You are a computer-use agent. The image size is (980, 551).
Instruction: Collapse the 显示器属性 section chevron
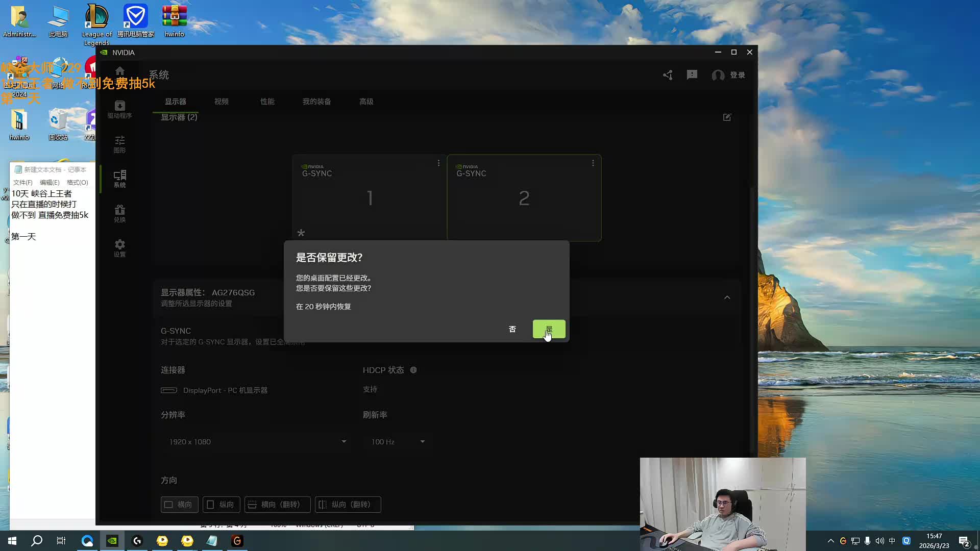coord(727,297)
